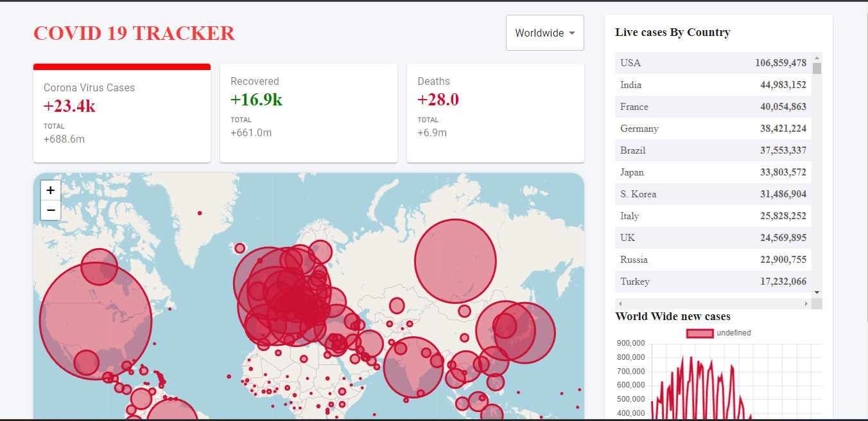Click the +23.4k cases figure
This screenshot has width=868, height=421.
pos(69,106)
